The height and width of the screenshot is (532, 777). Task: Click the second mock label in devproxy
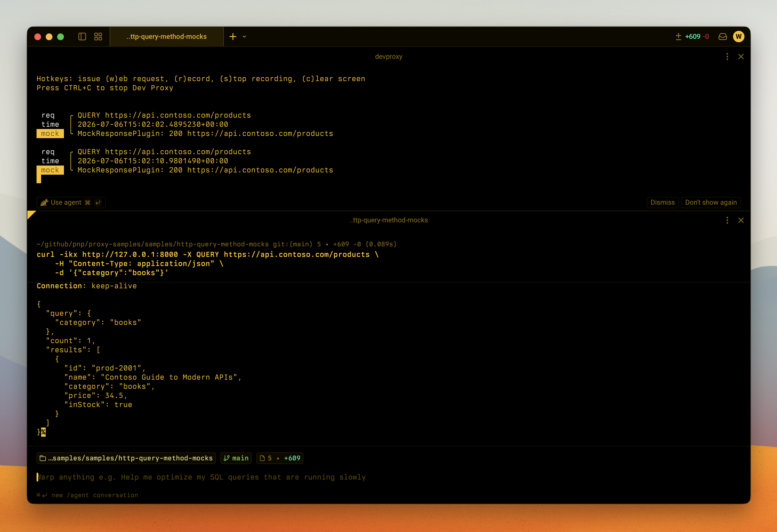click(x=50, y=170)
